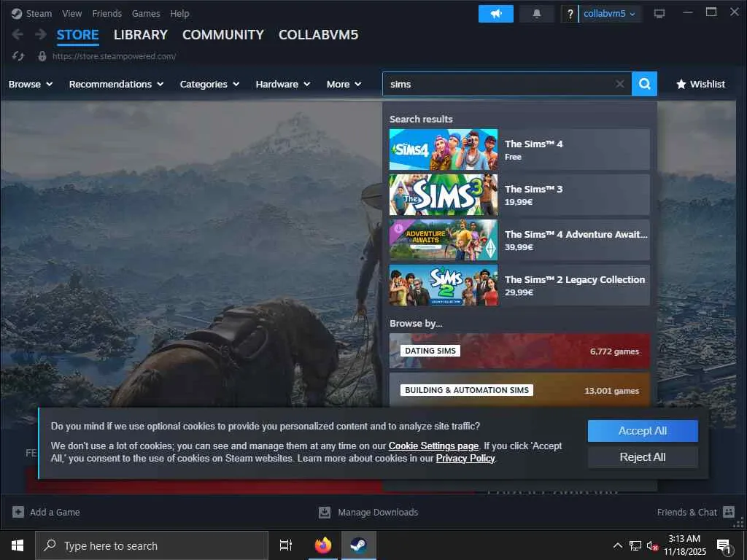Open the Help menu
The height and width of the screenshot is (560, 747).
(x=179, y=13)
